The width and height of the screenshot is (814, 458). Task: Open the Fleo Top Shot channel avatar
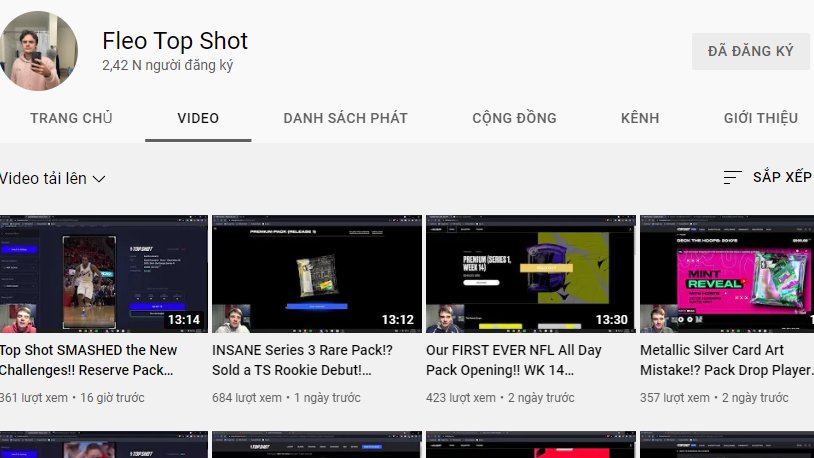[38, 51]
